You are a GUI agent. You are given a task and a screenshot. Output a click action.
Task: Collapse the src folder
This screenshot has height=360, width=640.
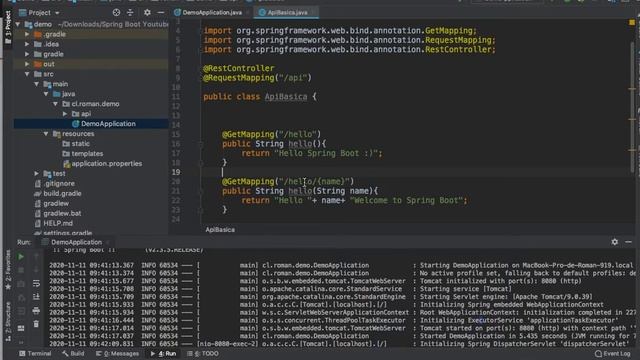point(27,74)
